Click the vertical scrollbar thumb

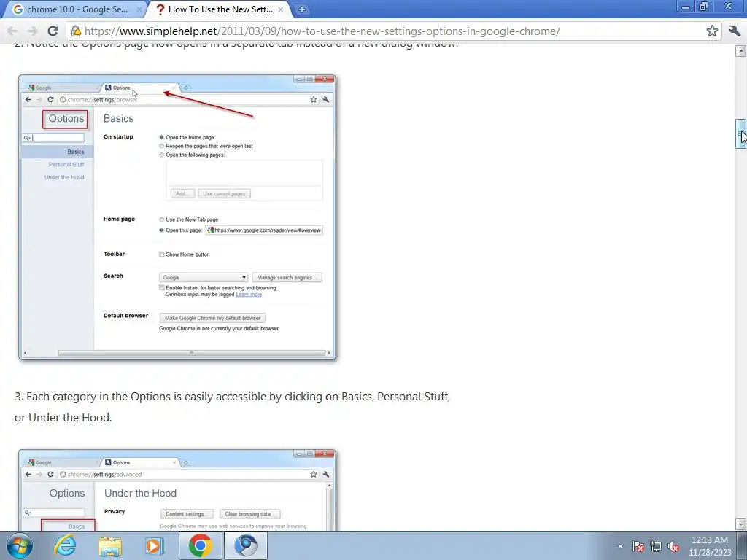pyautogui.click(x=741, y=134)
